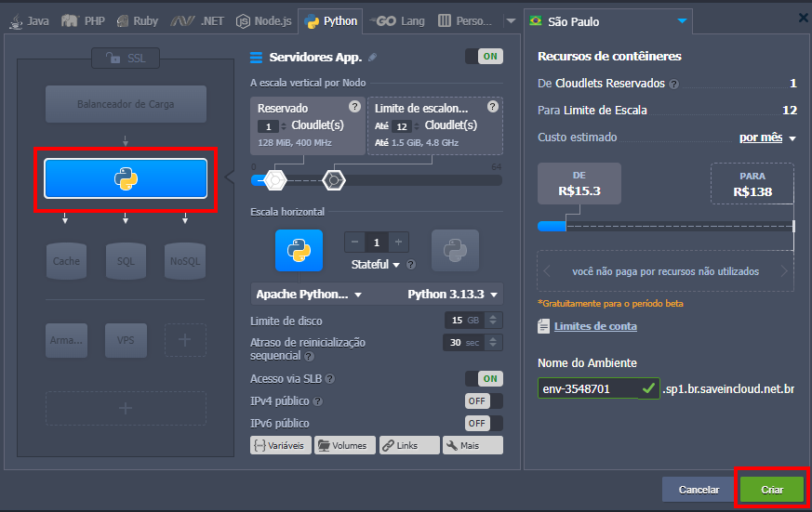
Task: Click the Nome do Ambiente input field
Action: [599, 388]
